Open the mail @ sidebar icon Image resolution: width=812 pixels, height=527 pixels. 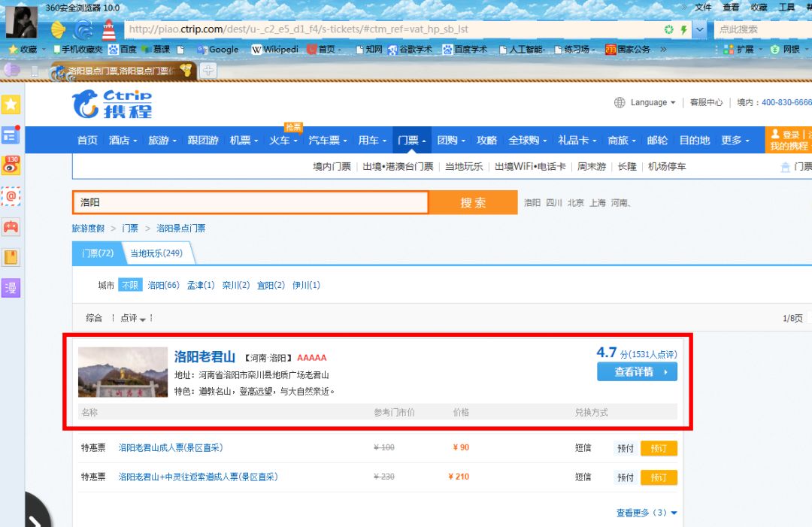[11, 196]
